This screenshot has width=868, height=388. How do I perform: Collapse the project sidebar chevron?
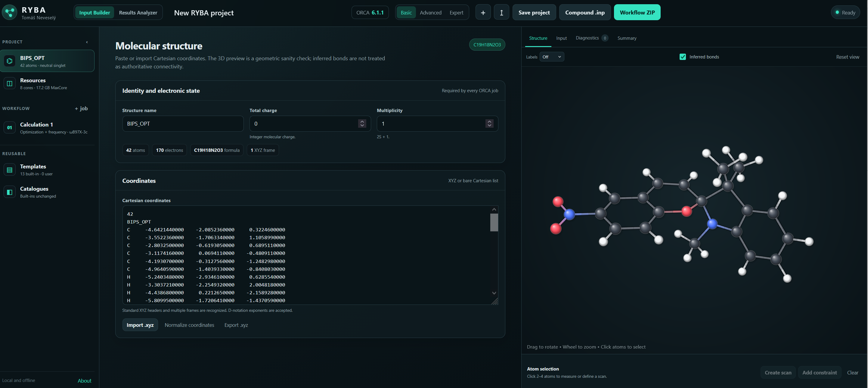point(87,42)
